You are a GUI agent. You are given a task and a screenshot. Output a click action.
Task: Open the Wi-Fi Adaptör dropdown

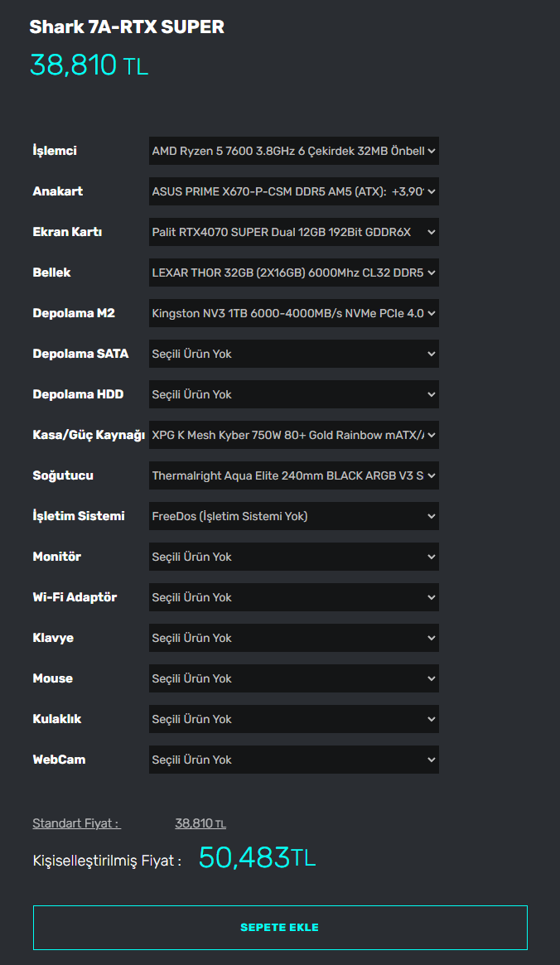293,597
